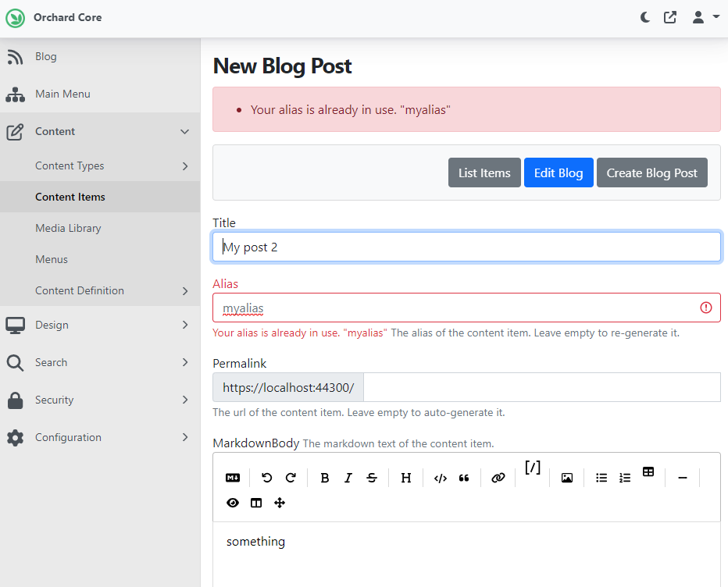This screenshot has height=587, width=728.
Task: Click the undo icon in editor
Action: [x=266, y=478]
